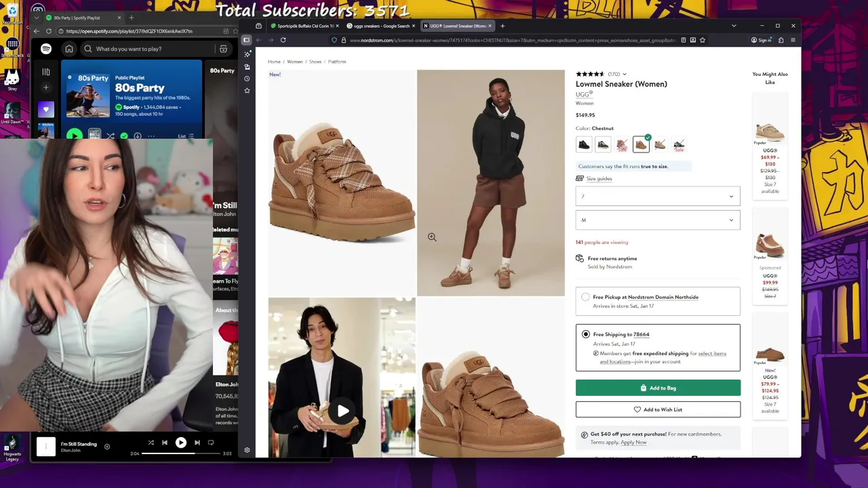Click the green saved checkmark on 80s Party

124,136
